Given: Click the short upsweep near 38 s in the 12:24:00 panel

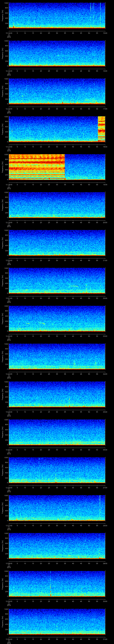Looking at the screenshot, I should 69,399.
